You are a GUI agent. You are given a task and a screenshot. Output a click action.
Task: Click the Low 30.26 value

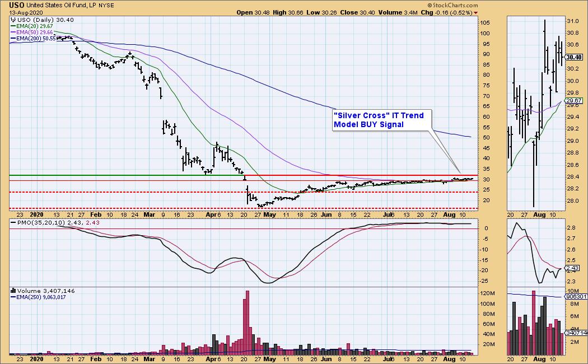click(x=321, y=12)
